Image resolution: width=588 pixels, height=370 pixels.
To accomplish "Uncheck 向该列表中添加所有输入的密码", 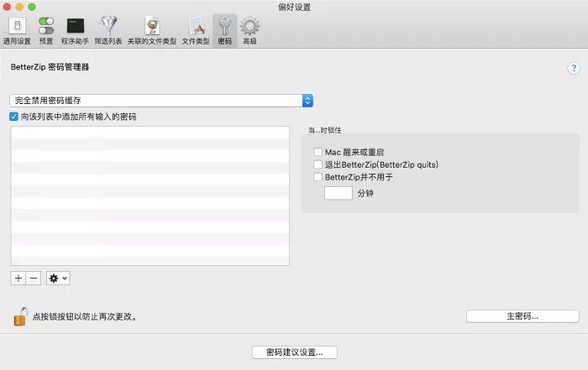I will [13, 117].
